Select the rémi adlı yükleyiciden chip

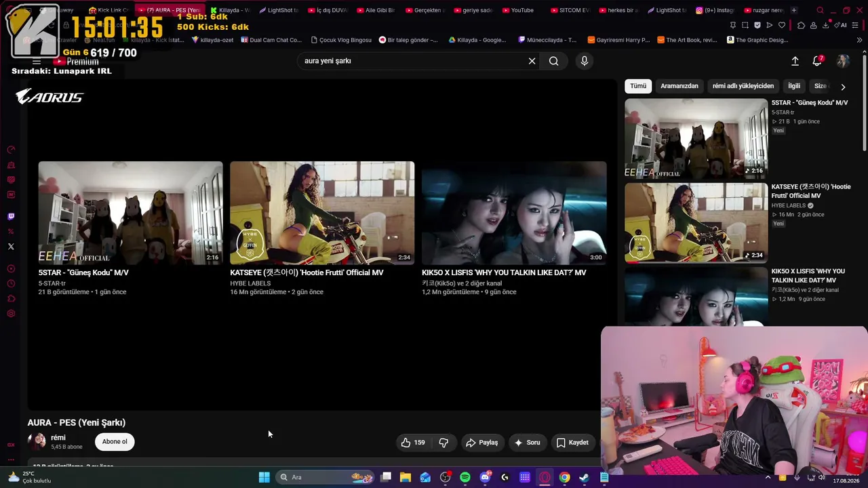[x=743, y=86]
